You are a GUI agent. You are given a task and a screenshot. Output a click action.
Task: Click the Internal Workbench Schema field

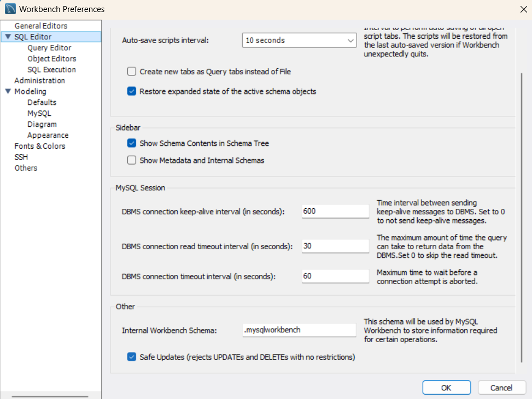[x=299, y=330]
